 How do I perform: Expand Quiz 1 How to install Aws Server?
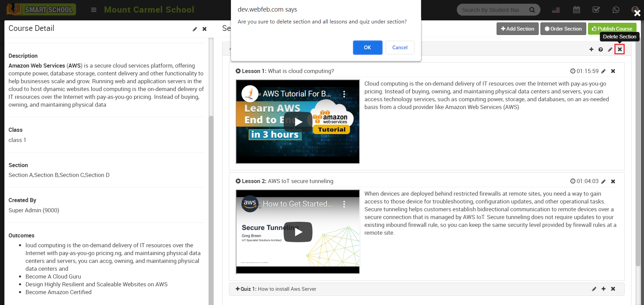coord(276,289)
